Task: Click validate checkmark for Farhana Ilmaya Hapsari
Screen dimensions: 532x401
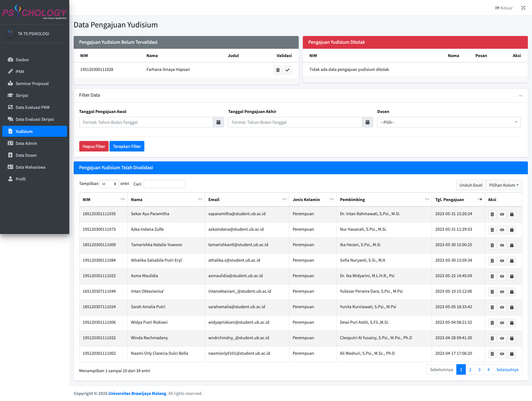Action: tap(287, 70)
